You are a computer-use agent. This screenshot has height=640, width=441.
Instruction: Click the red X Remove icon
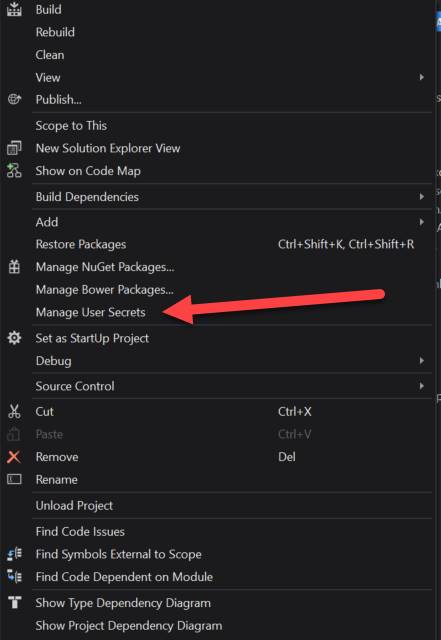[14, 457]
